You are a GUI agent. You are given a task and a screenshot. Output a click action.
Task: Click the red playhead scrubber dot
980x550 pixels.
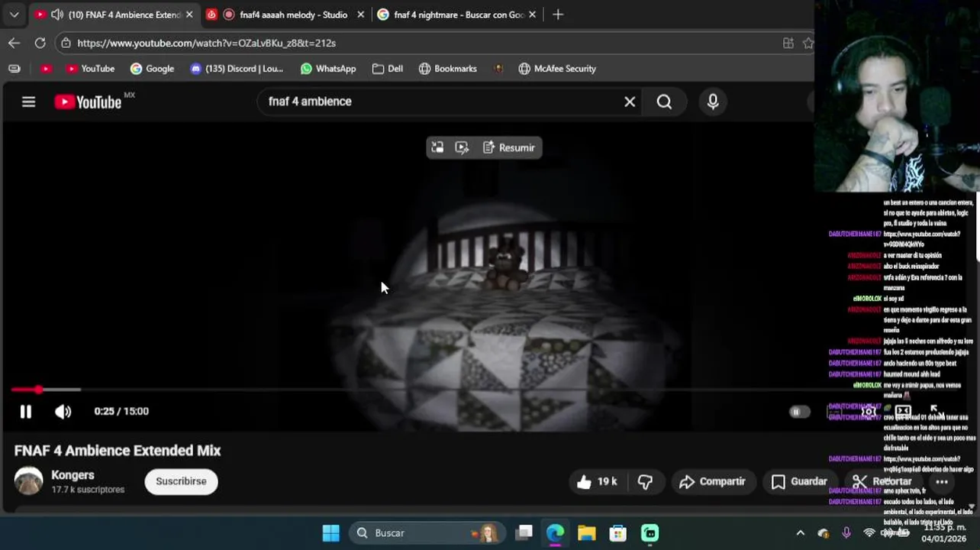point(38,390)
